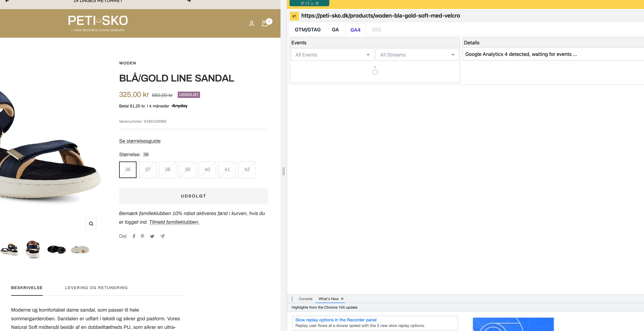
Task: Open Se størrelsesguide link
Action: [x=140, y=141]
